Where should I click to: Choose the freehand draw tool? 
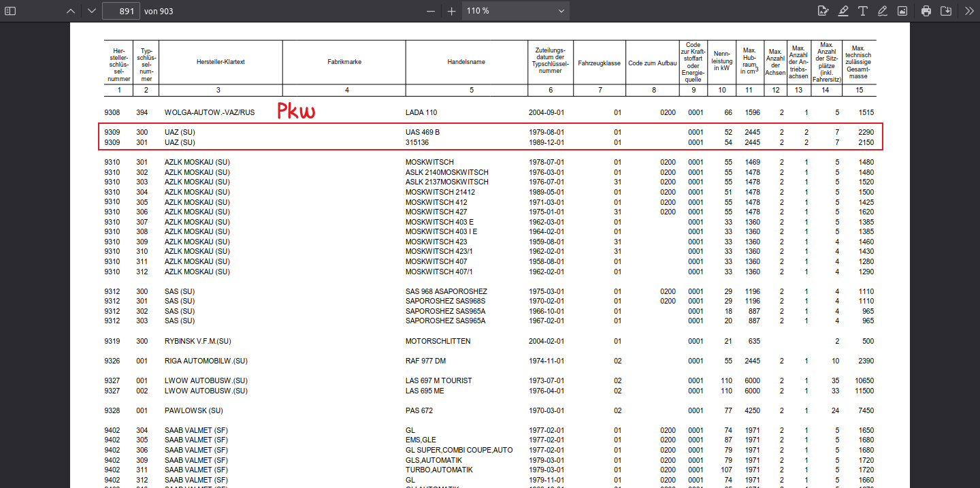[883, 11]
